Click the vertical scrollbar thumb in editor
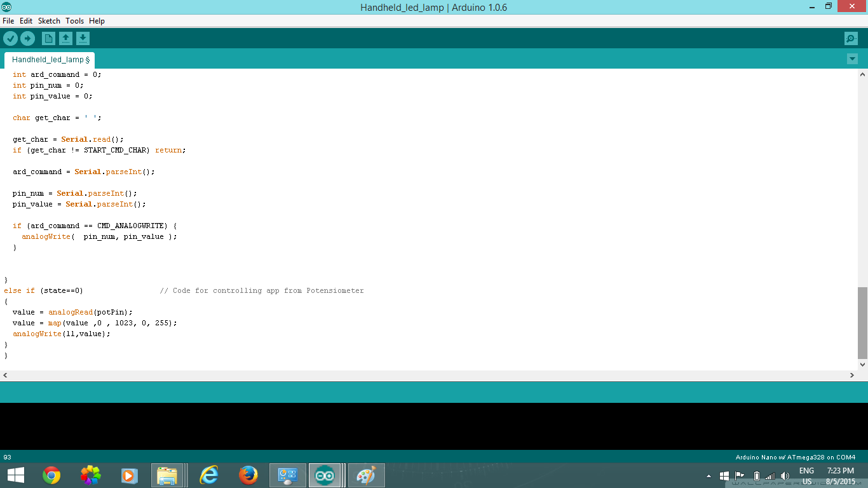Image resolution: width=868 pixels, height=488 pixels. [862, 323]
